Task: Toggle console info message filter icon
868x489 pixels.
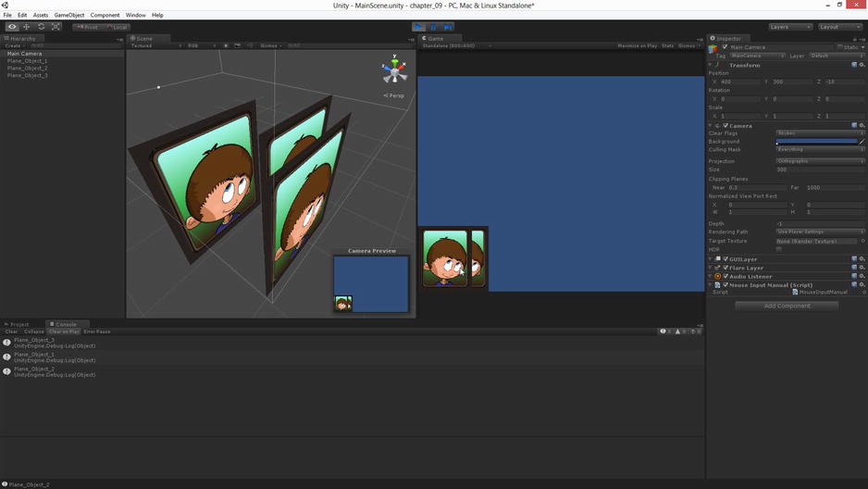Action: coord(665,332)
